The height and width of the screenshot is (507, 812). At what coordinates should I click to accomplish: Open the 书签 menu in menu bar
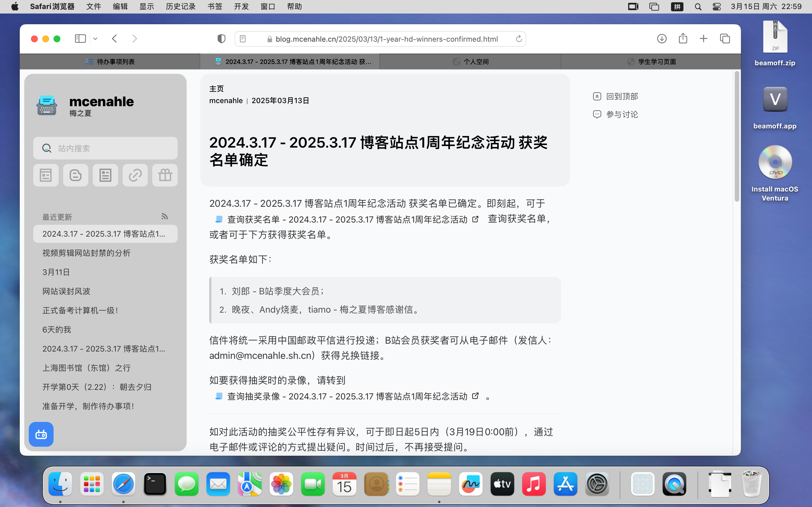tap(215, 7)
